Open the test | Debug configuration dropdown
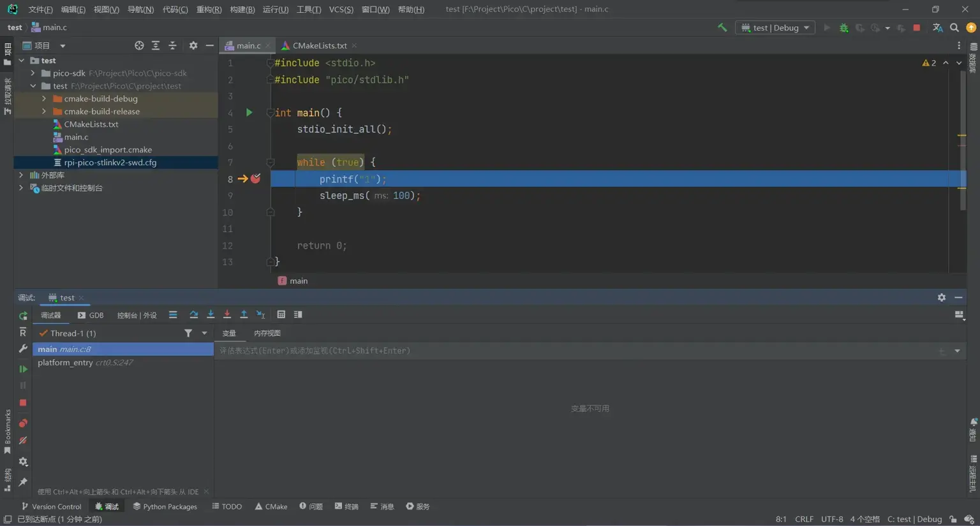The image size is (980, 526). click(x=775, y=28)
